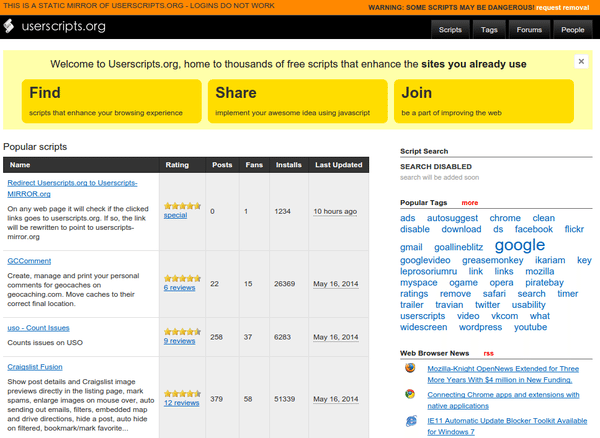Open Redirect Userscripts.org to Userscripts-MIRROR.org script
The width and height of the screenshot is (600, 438).
(x=72, y=188)
